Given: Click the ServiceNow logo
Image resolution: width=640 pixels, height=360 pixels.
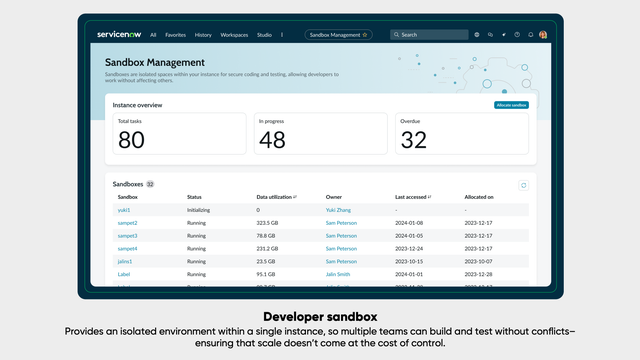Looking at the screenshot, I should [x=119, y=35].
